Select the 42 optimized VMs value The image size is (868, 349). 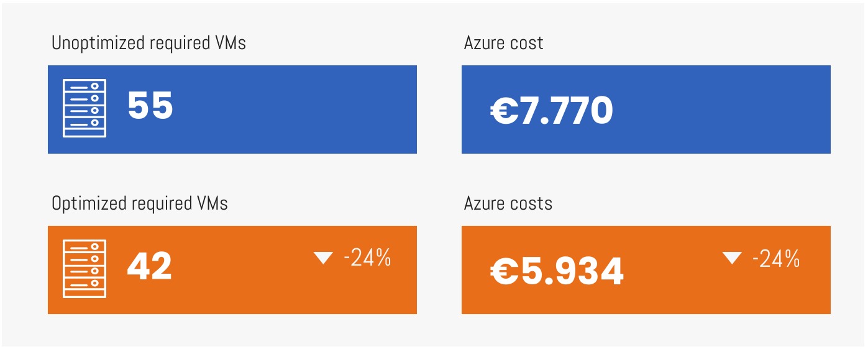point(150,266)
